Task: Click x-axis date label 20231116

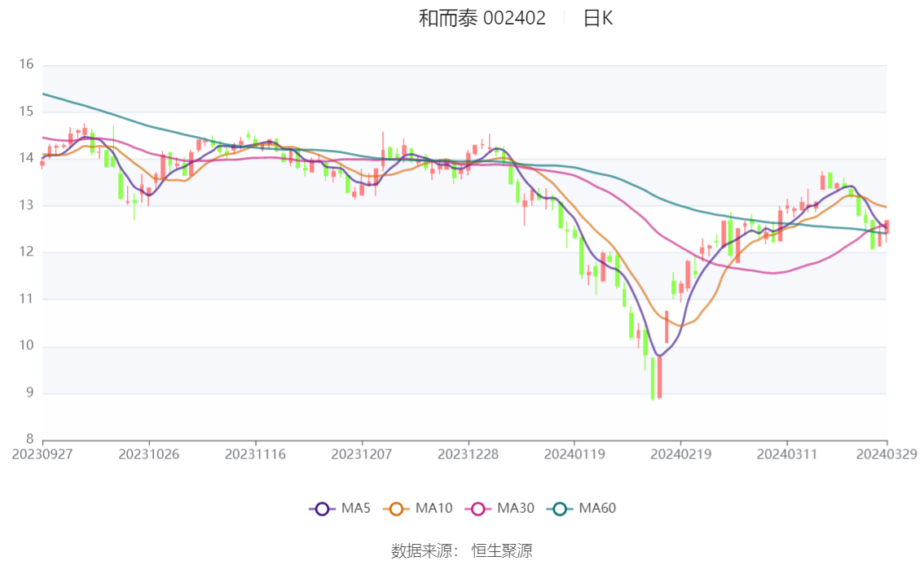Action: click(255, 454)
